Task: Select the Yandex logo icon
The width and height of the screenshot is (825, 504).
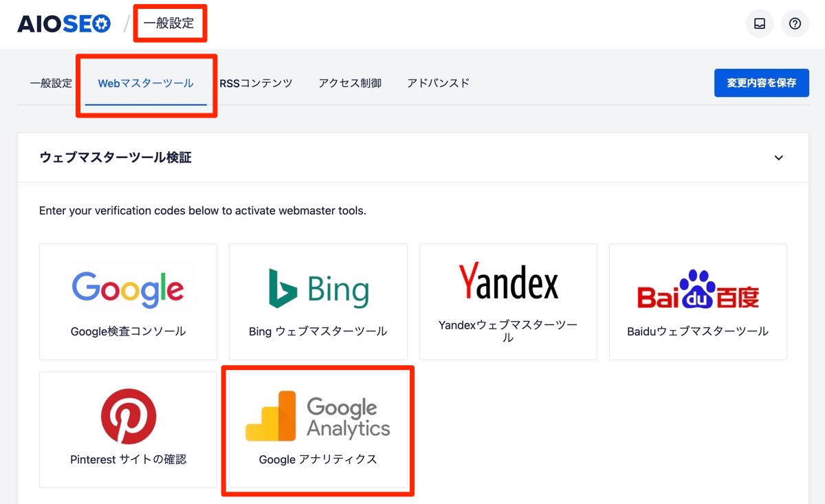Action: [508, 281]
